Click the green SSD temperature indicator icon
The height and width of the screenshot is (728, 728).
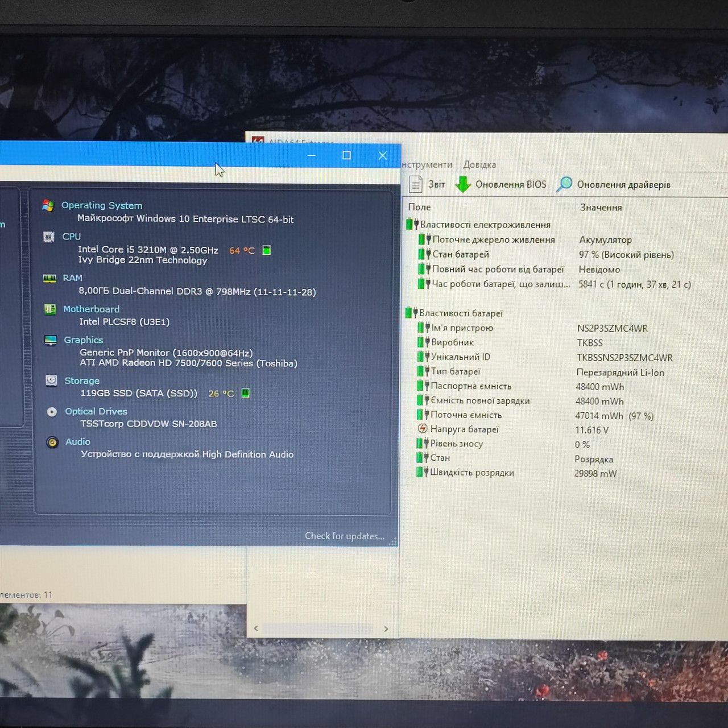[x=246, y=393]
